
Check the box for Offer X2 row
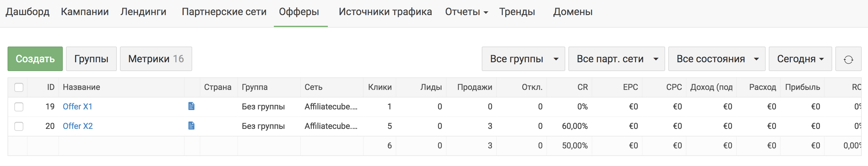[19, 126]
